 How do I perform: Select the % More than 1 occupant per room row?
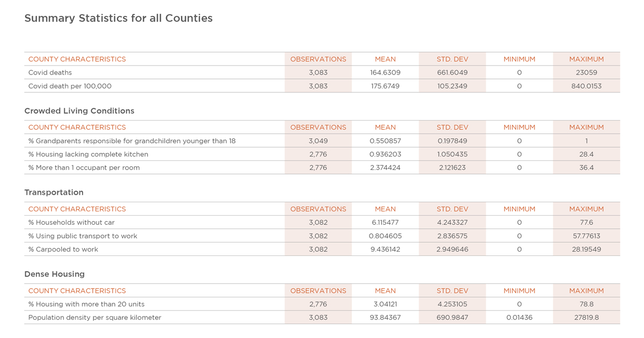pos(322,167)
